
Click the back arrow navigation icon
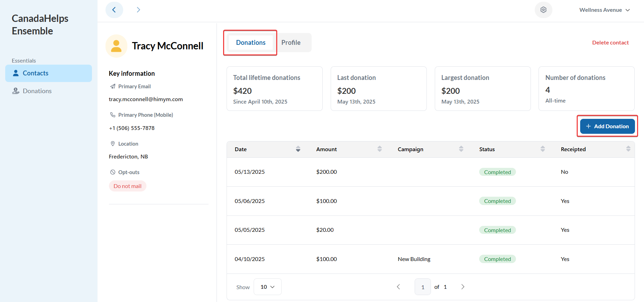coord(114,10)
